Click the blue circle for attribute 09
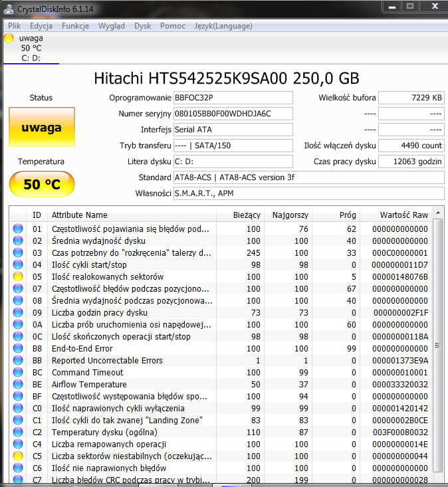Image resolution: width=448 pixels, height=487 pixels. [18, 312]
